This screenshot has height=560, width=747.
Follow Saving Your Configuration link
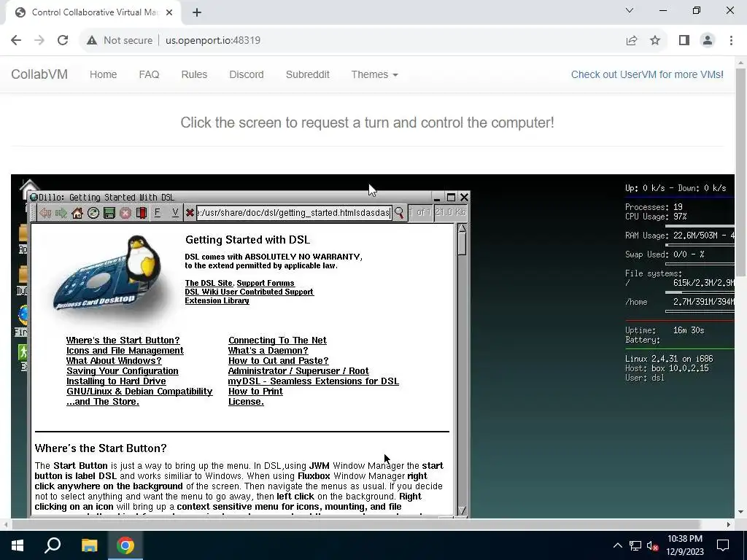123,371
